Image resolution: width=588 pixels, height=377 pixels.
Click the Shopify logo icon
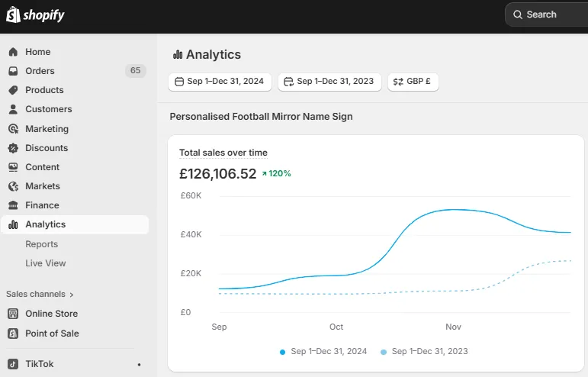coord(13,14)
